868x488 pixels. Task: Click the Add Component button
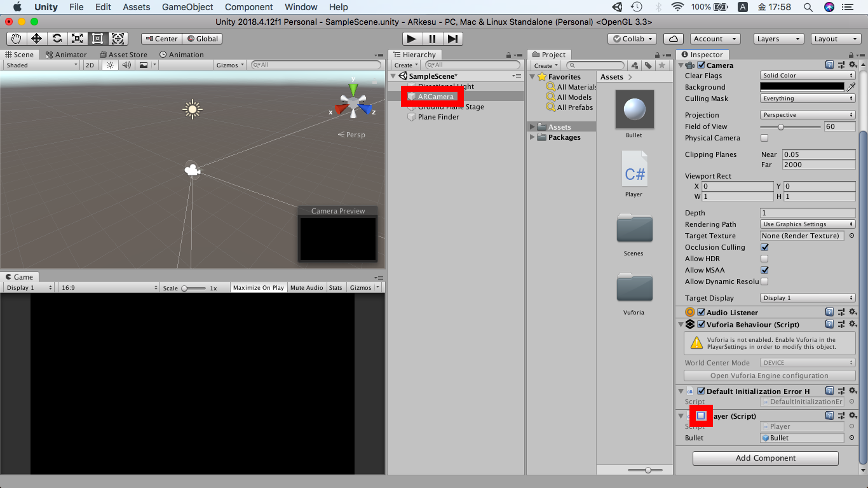pos(765,458)
